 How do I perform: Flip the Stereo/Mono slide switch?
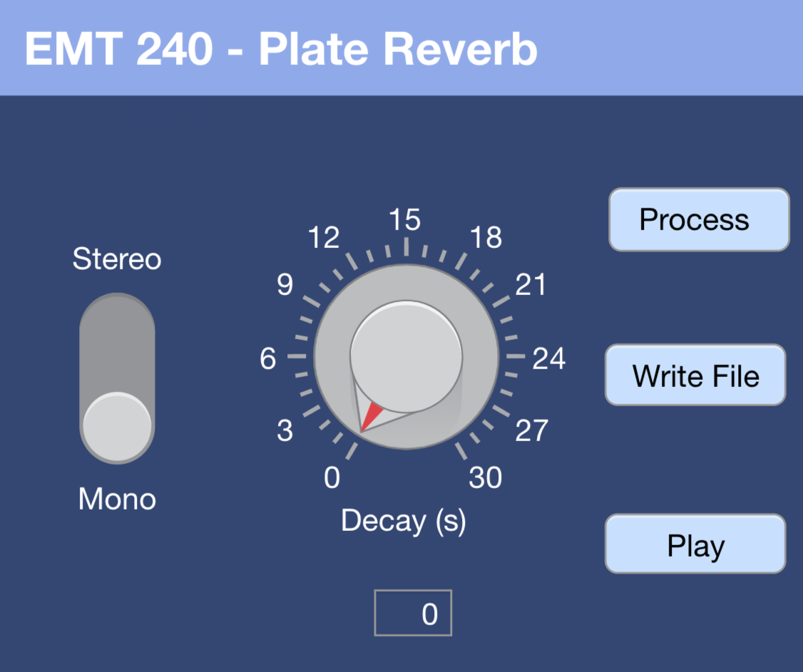116,378
